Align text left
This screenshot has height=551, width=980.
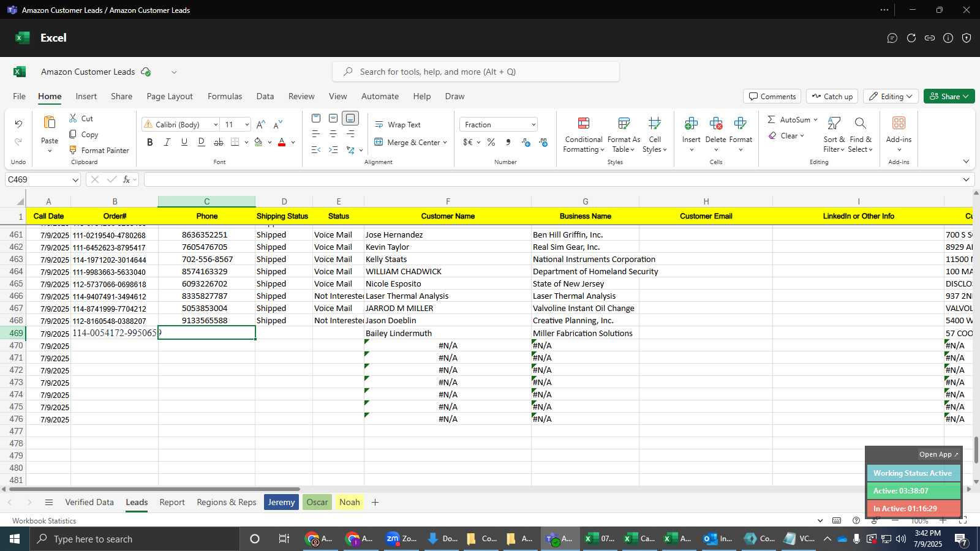tap(316, 133)
